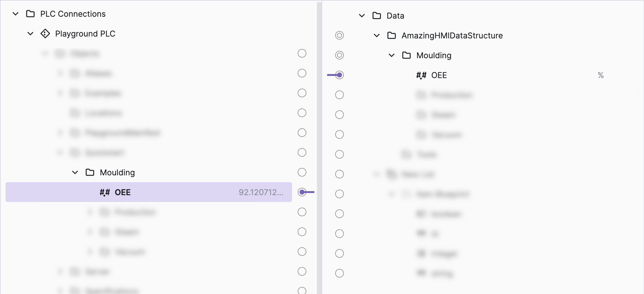Click the AmazingHMIDataStructure folder icon
The image size is (644, 294).
click(392, 36)
